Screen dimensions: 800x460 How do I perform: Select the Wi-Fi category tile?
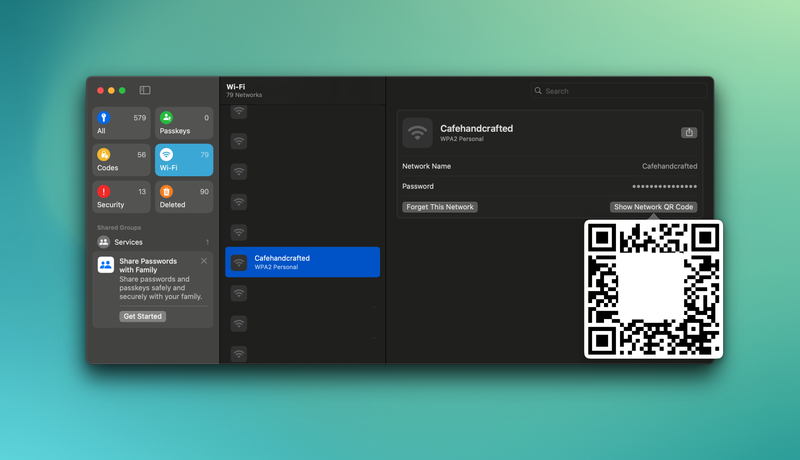click(x=184, y=160)
